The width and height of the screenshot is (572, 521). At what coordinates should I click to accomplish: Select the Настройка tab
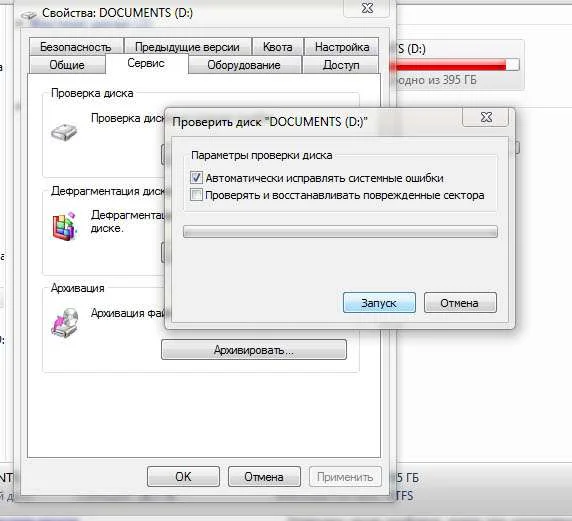[x=342, y=47]
